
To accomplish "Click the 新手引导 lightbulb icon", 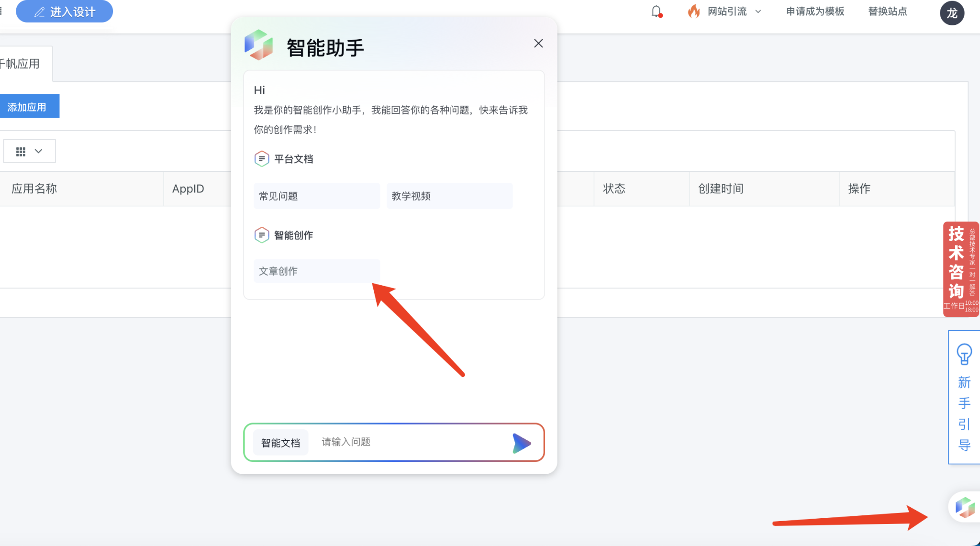I will pyautogui.click(x=964, y=354).
